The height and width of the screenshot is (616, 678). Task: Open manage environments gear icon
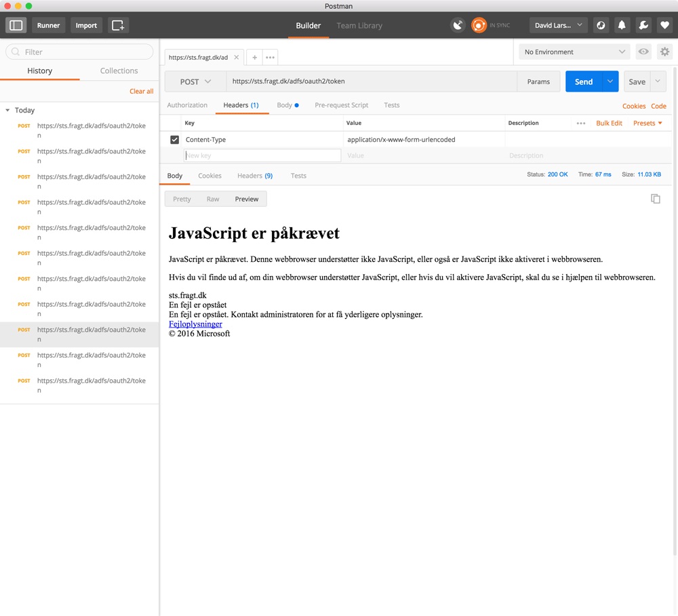click(664, 52)
